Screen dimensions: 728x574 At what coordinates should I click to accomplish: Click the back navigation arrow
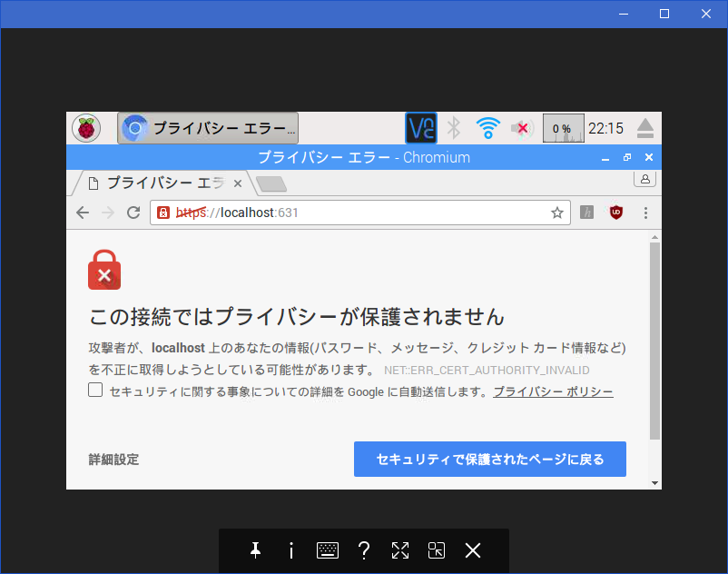(x=83, y=212)
